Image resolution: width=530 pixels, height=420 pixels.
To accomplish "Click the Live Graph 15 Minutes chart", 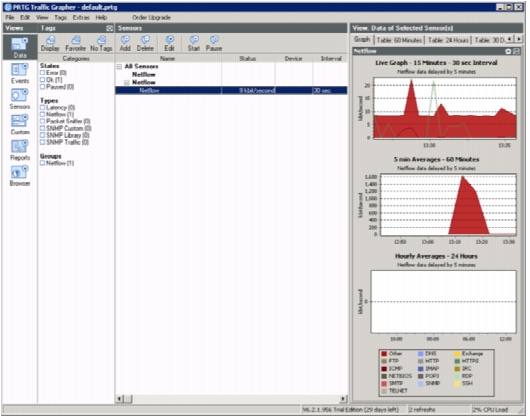I will click(445, 108).
